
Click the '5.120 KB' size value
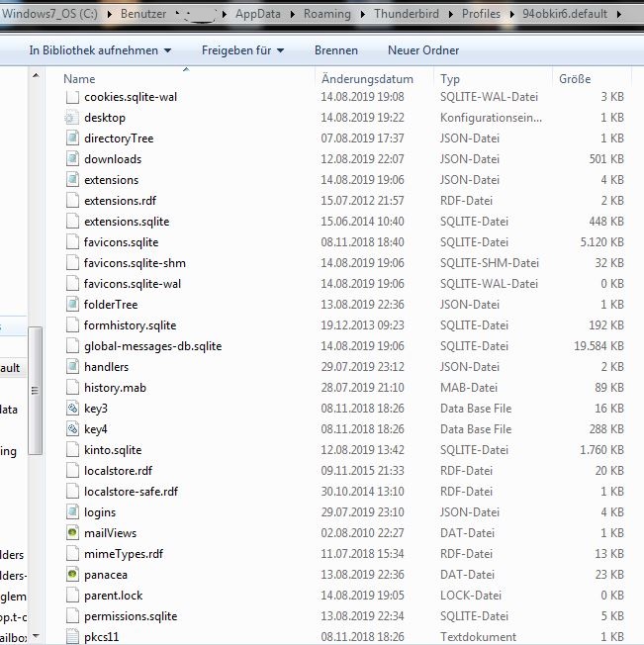click(x=602, y=242)
